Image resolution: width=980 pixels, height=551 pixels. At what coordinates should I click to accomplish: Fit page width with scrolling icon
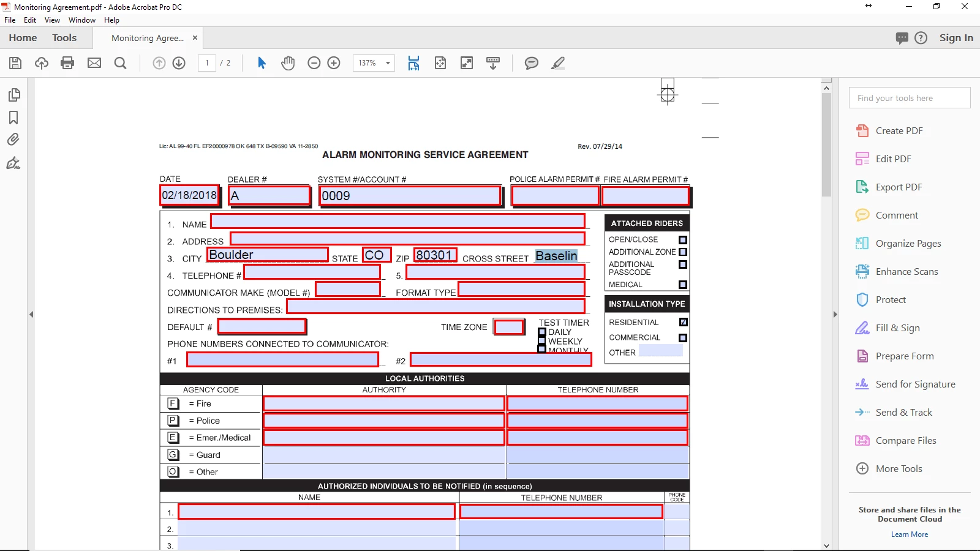tap(414, 63)
